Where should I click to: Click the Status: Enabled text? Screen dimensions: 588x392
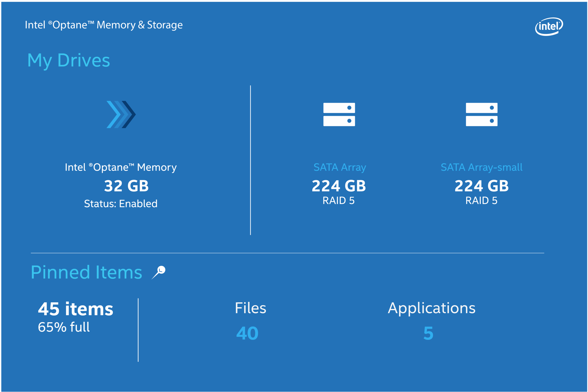[x=121, y=204]
